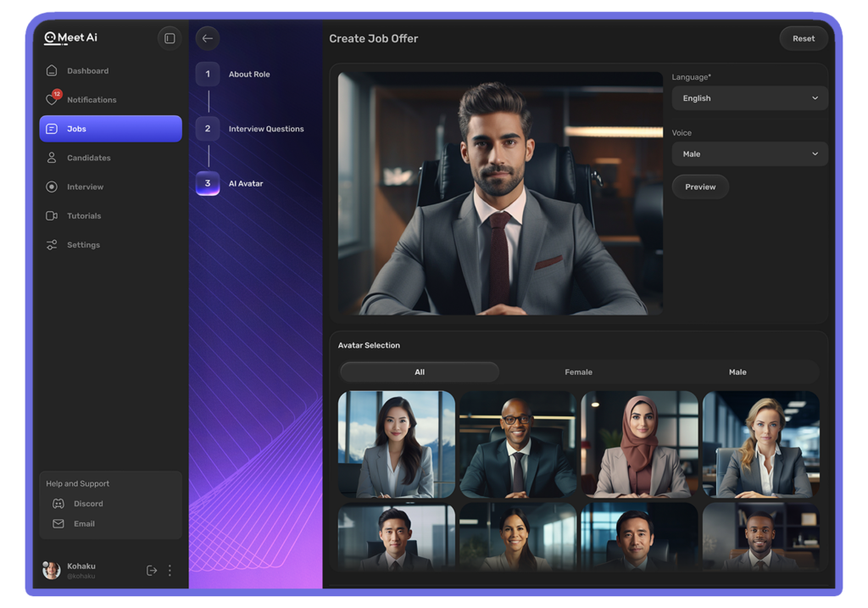This screenshot has width=868, height=608.
Task: Open the three-dot user menu
Action: [170, 571]
